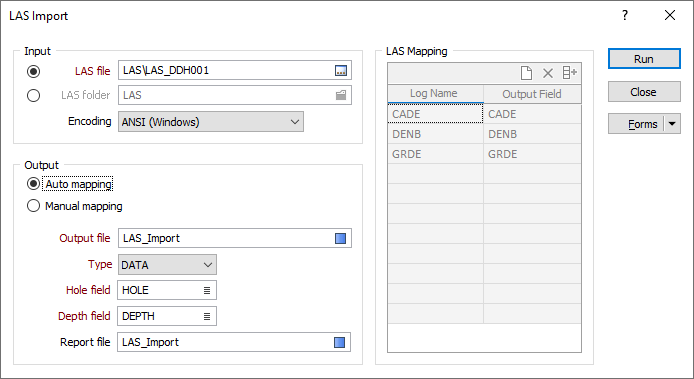Screen dimensions: 694x379
Task: Open Hole field list icon
Action: coord(207,290)
